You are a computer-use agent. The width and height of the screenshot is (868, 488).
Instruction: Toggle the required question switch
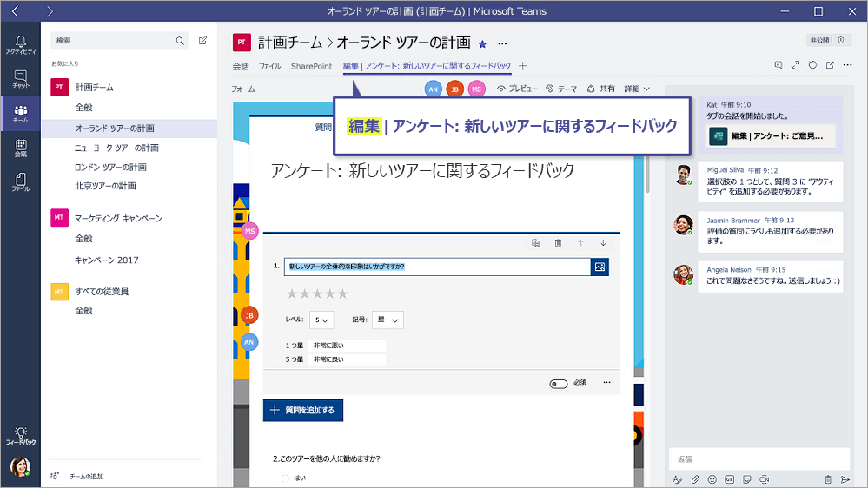point(558,384)
